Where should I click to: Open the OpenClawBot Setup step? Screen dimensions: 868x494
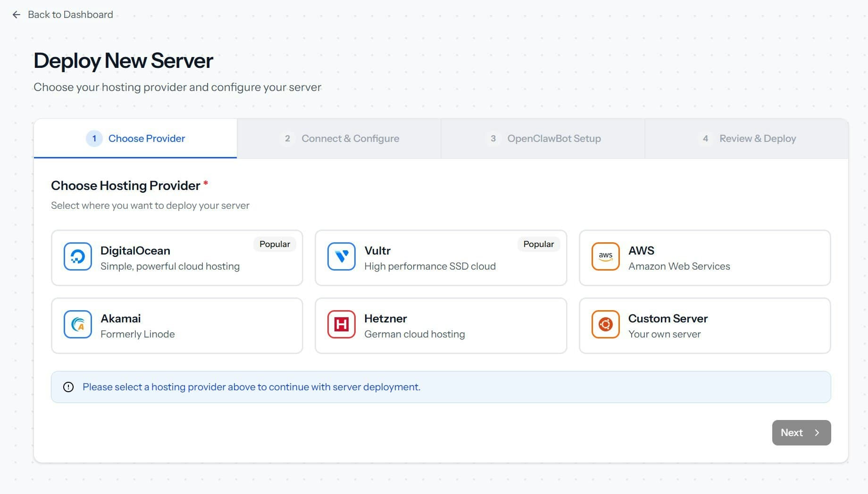pyautogui.click(x=554, y=138)
